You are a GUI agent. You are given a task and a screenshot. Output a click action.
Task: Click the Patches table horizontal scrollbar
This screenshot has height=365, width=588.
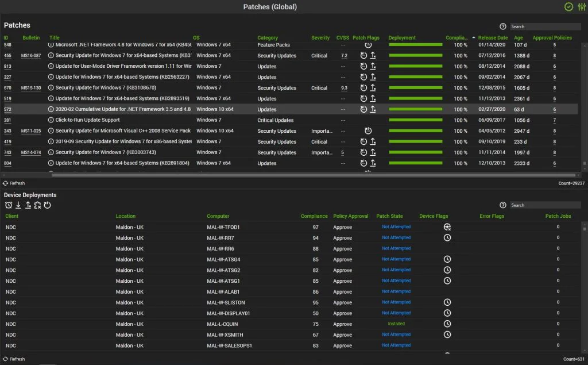click(314, 175)
